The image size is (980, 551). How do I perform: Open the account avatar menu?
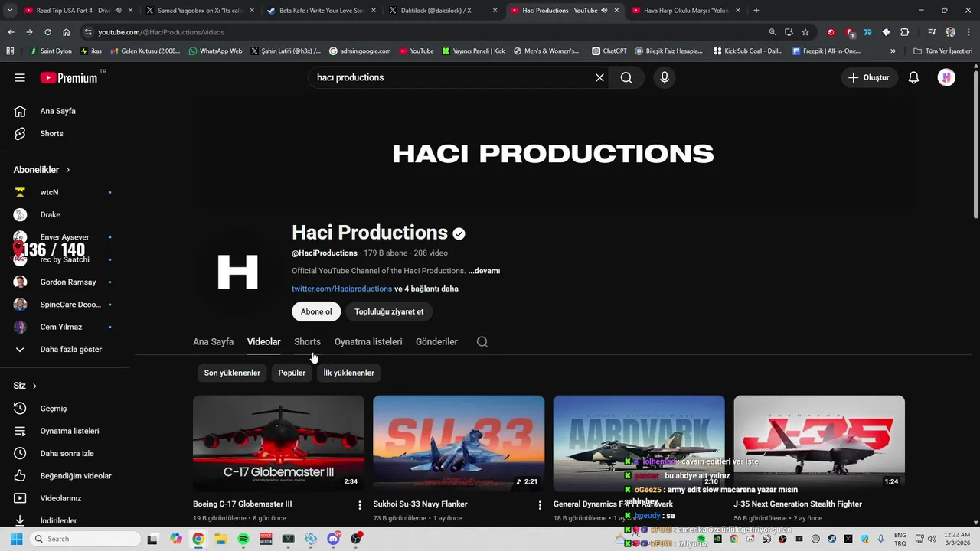[x=946, y=77]
